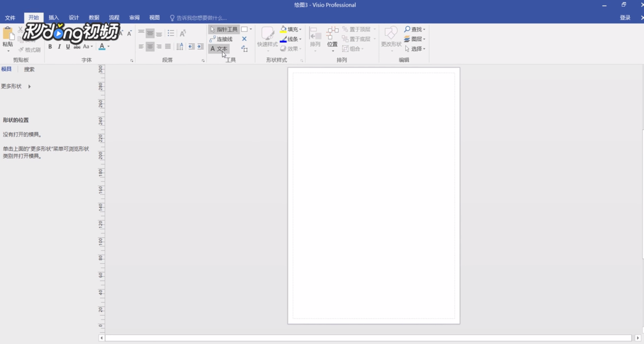Switch to the Review (审阅) tab
This screenshot has width=644, height=344.
coord(134,18)
